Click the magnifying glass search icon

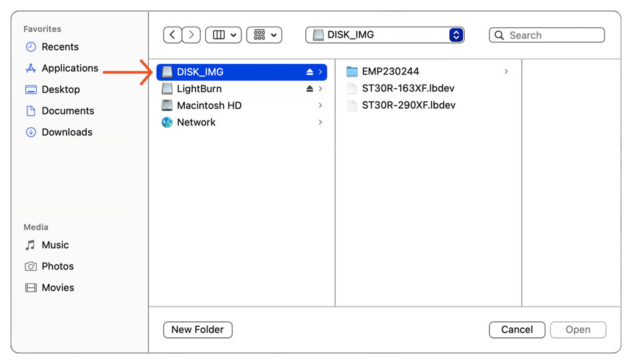tap(499, 35)
